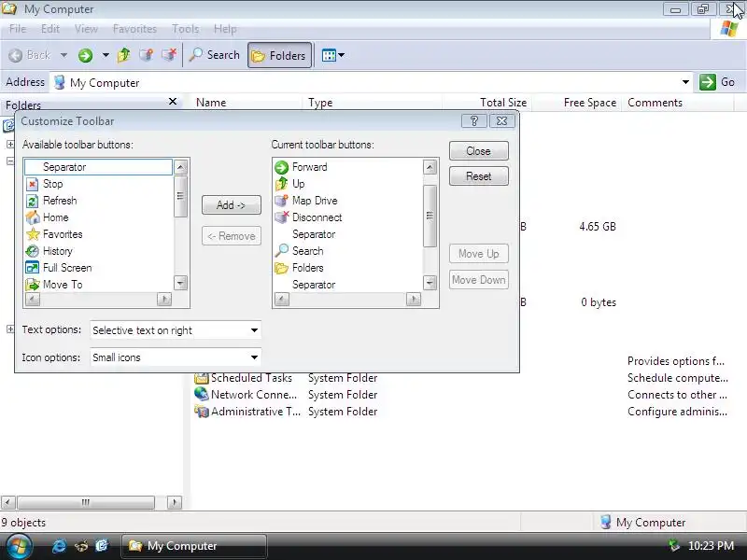Image resolution: width=747 pixels, height=560 pixels.
Task: Click the system tray network icon
Action: click(x=674, y=546)
